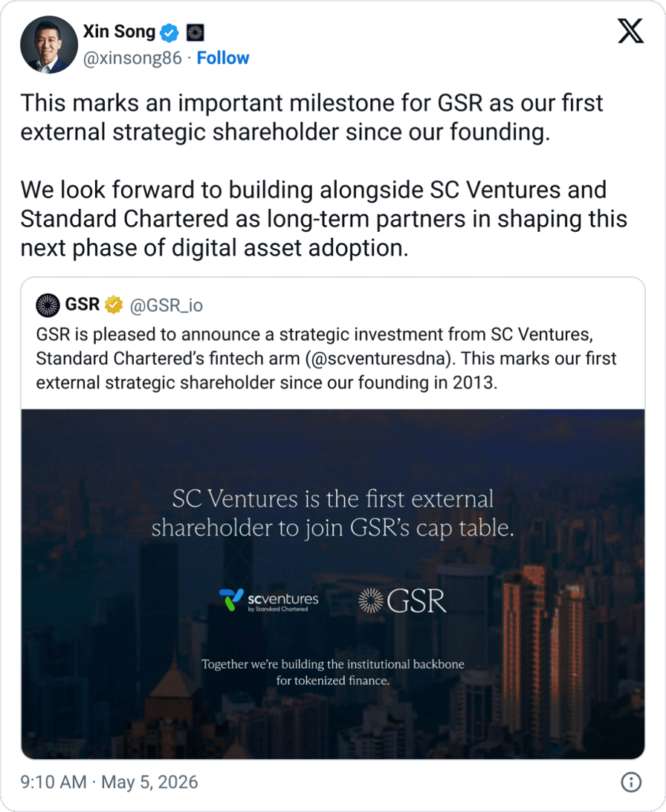The image size is (666, 812).
Task: Open Xin Song's profile picture
Action: [49, 45]
